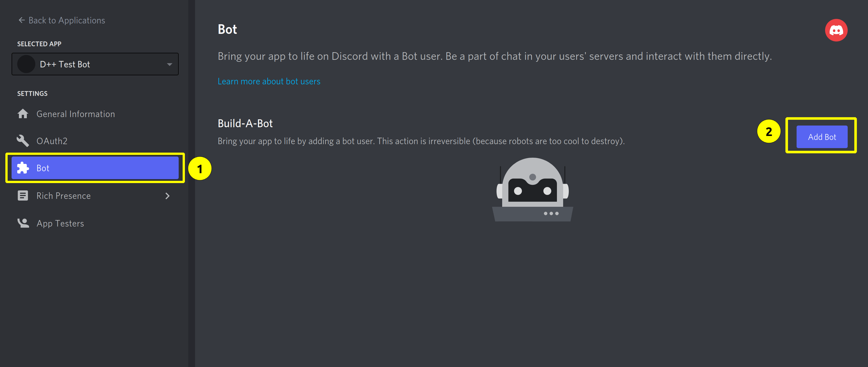Expand the Rich Presence submenu arrow
The height and width of the screenshot is (367, 868).
(169, 196)
